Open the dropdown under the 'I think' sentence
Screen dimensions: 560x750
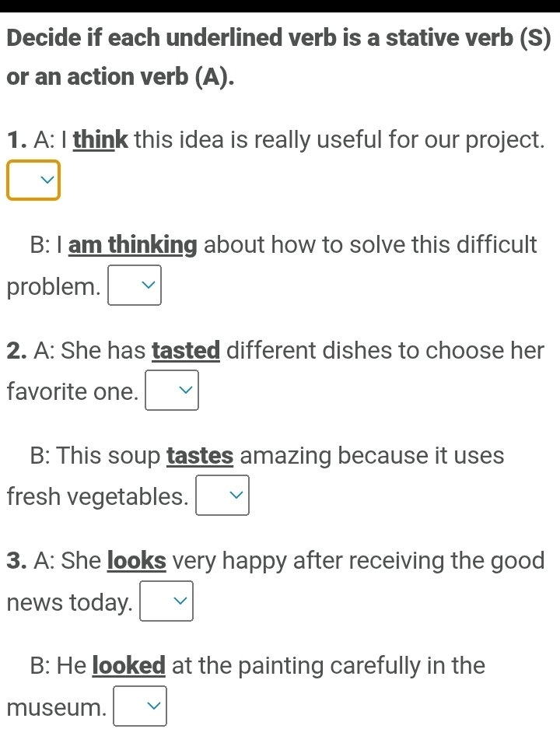[33, 180]
